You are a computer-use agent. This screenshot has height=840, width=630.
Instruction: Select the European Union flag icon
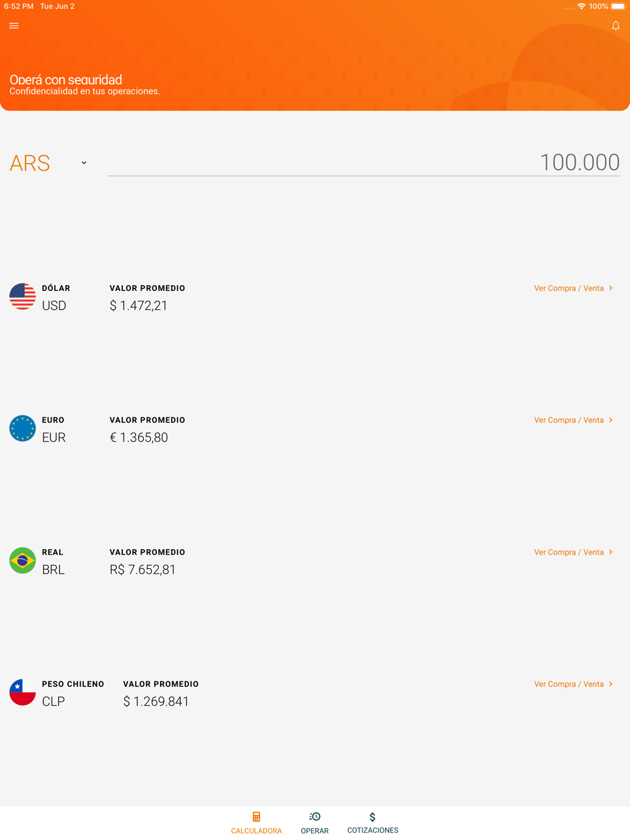pos(23,428)
